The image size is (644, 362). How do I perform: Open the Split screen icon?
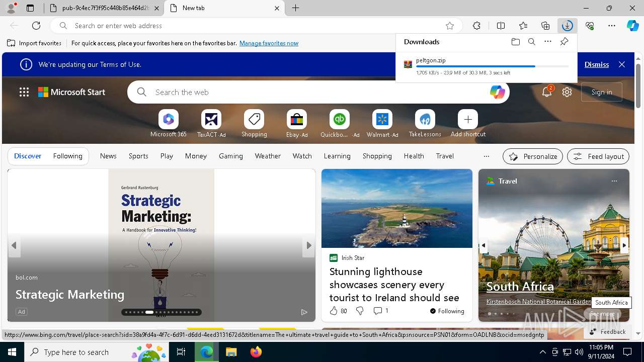501,26
